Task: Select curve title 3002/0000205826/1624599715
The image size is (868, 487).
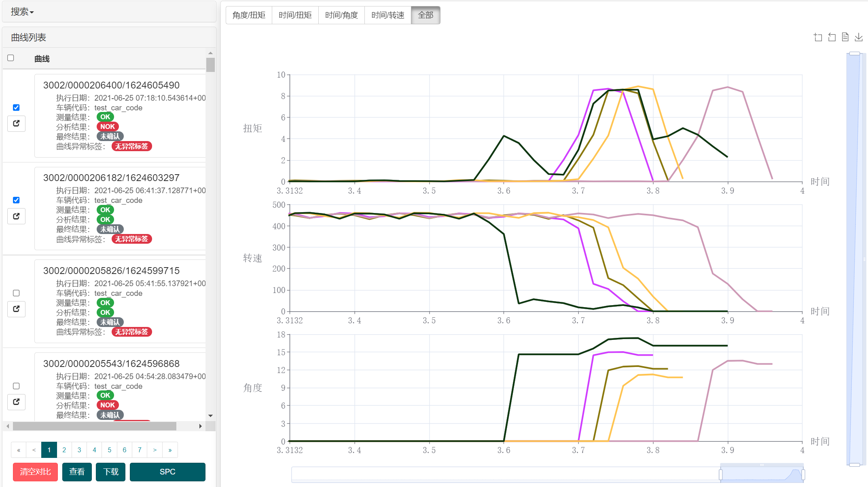Action: pyautogui.click(x=111, y=271)
